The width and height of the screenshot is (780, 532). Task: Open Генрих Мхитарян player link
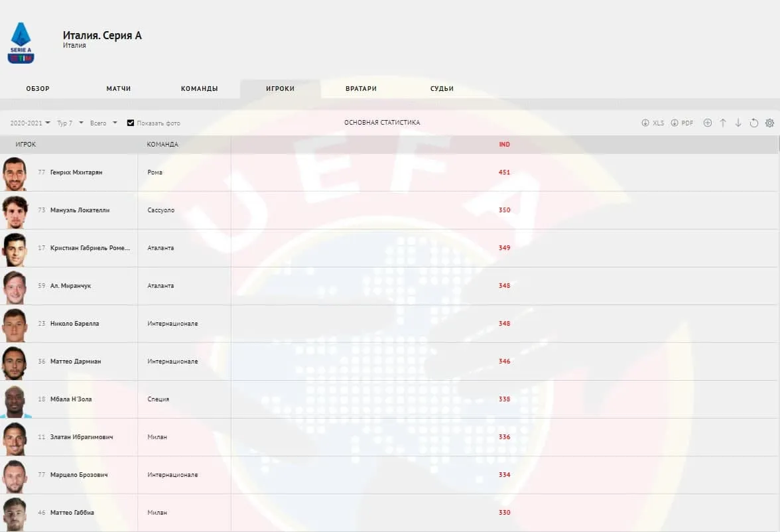(76, 172)
